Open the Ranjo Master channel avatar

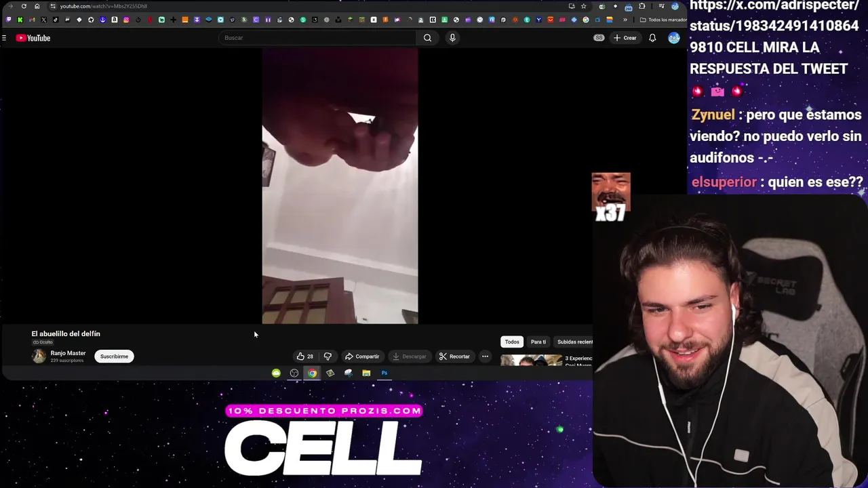pyautogui.click(x=39, y=357)
